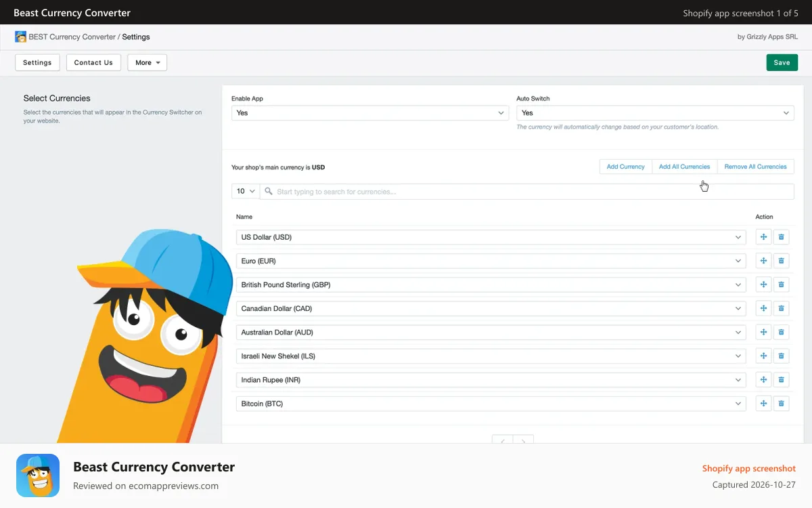The width and height of the screenshot is (812, 508).
Task: Click 'by Grizzly Apps SRL' text
Action: 767,37
